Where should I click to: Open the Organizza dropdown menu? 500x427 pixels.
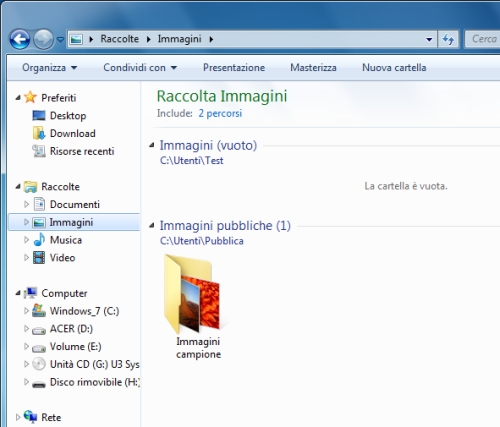tap(49, 68)
